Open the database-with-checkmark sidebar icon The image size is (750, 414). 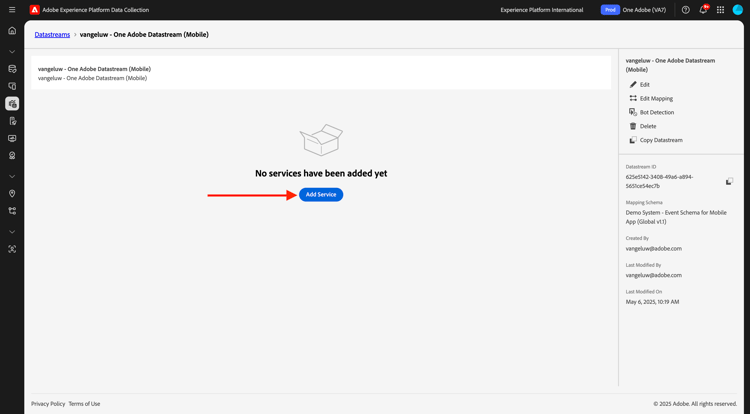[x=12, y=69]
